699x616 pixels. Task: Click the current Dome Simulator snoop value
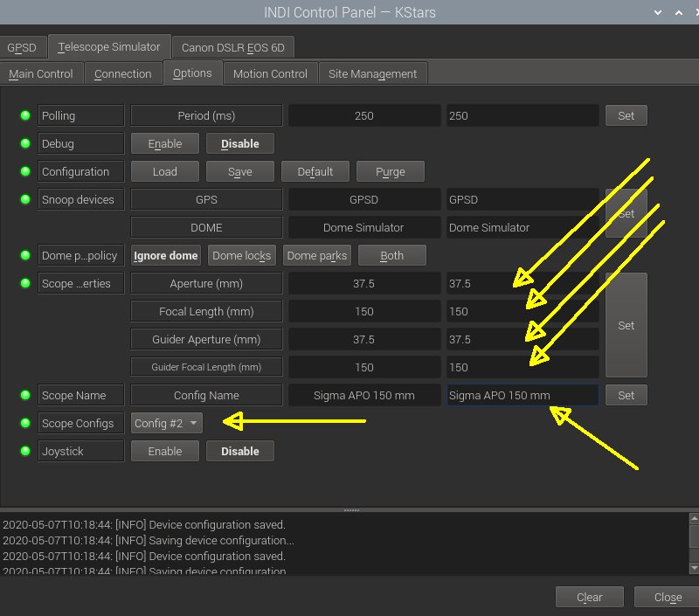[364, 227]
